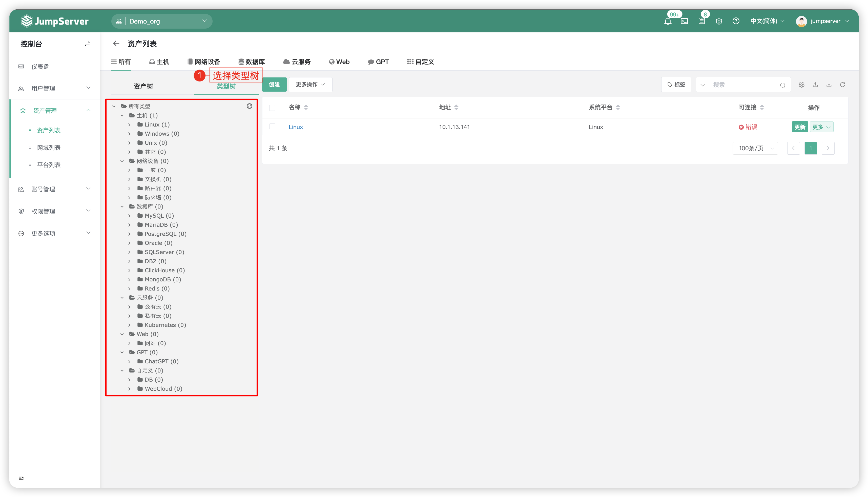Open the Linux asset link

pos(296,127)
